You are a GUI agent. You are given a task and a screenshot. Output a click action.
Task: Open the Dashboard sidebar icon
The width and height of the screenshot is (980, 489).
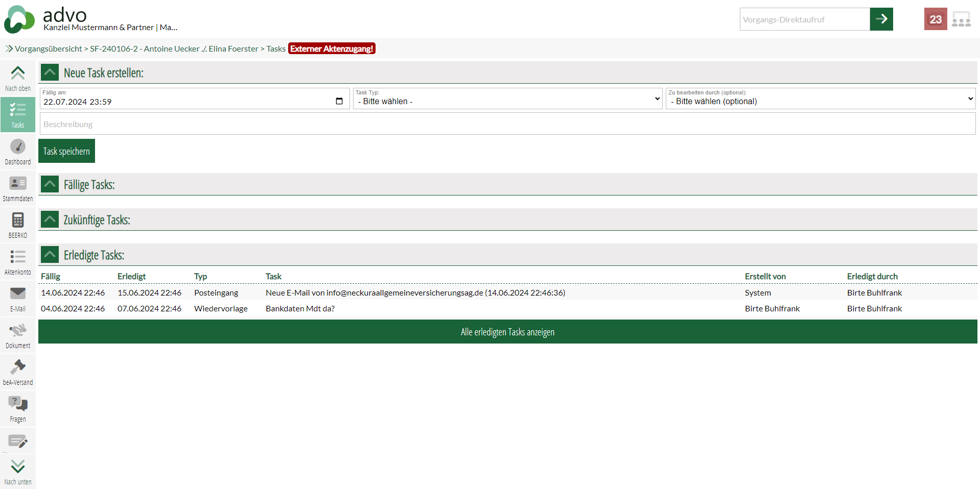[x=18, y=152]
